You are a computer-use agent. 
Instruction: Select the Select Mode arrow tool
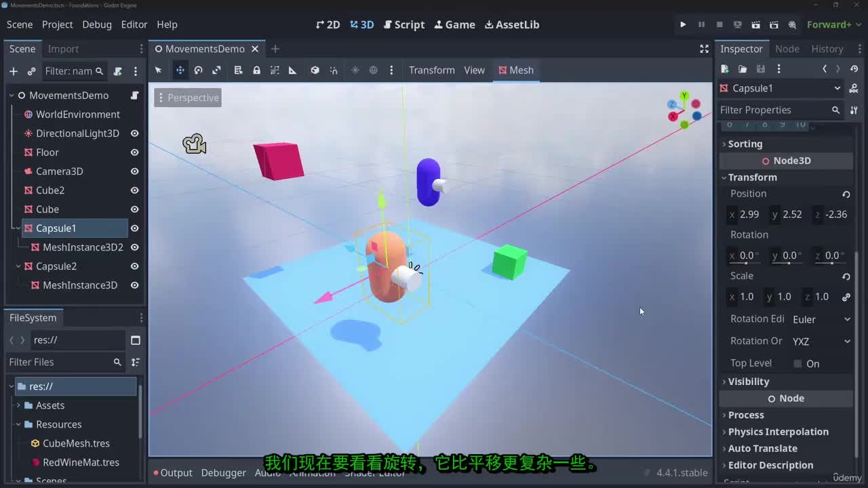(x=158, y=70)
